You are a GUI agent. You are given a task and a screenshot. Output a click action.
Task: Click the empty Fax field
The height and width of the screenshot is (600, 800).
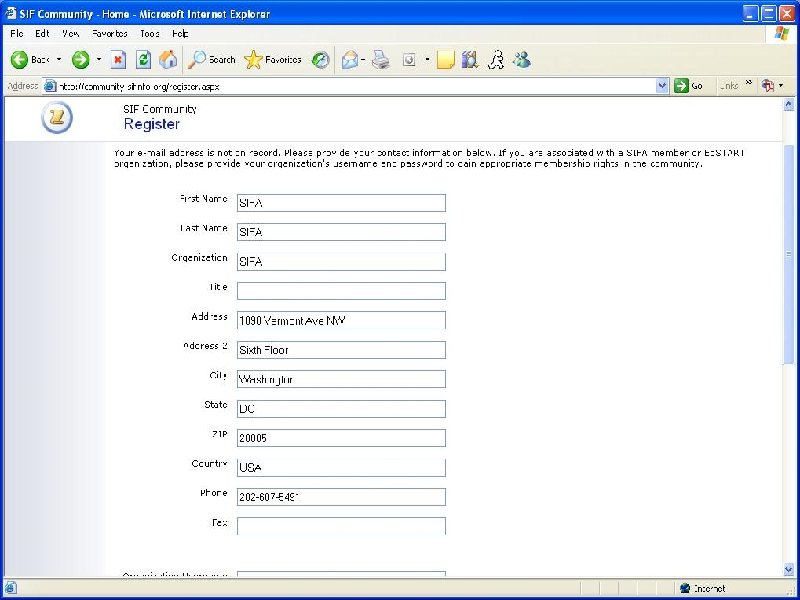click(341, 526)
